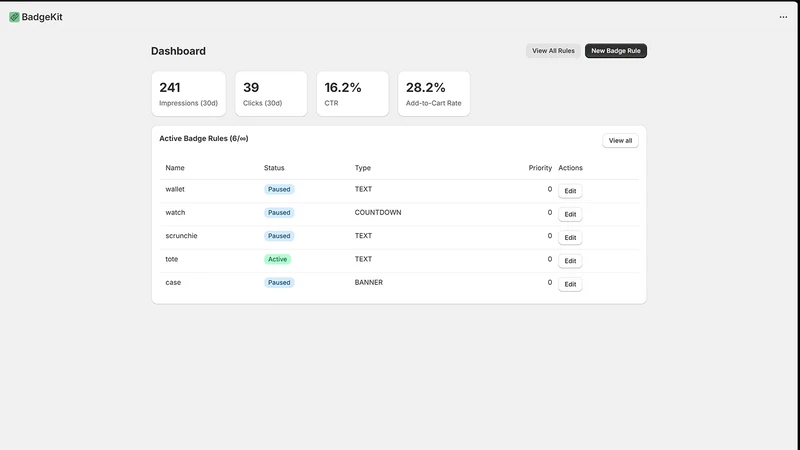The width and height of the screenshot is (800, 450).
Task: Click the TEXT type in wallet row
Action: tap(363, 189)
